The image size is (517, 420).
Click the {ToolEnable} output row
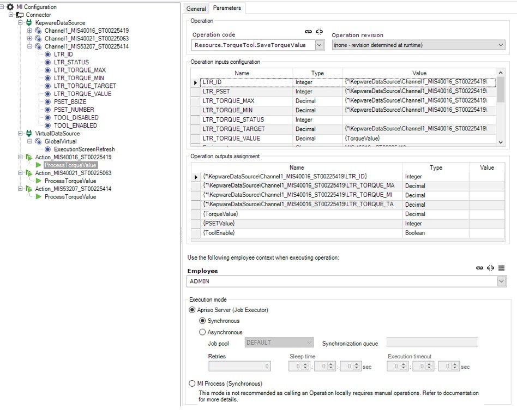348,233
